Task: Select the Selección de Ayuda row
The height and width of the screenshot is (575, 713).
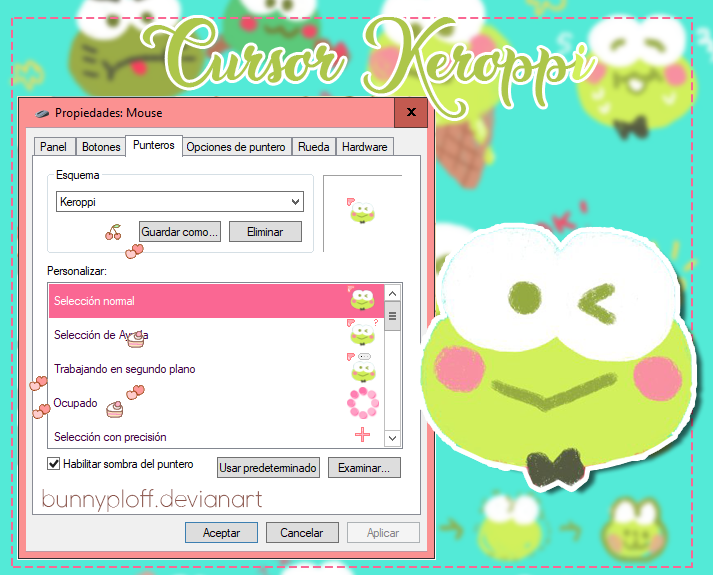Action: pyautogui.click(x=216, y=335)
